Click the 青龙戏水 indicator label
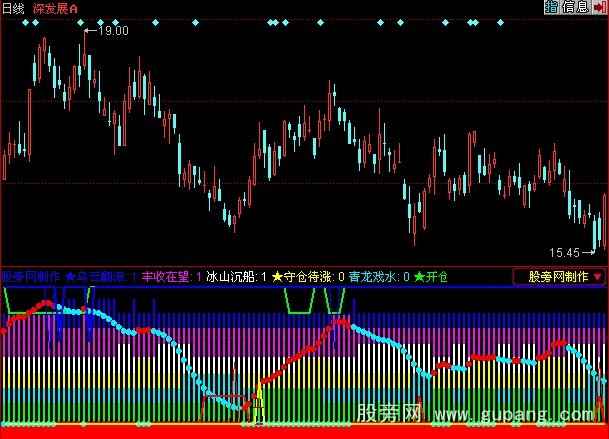Image resolution: width=609 pixels, height=439 pixels. tap(376, 277)
